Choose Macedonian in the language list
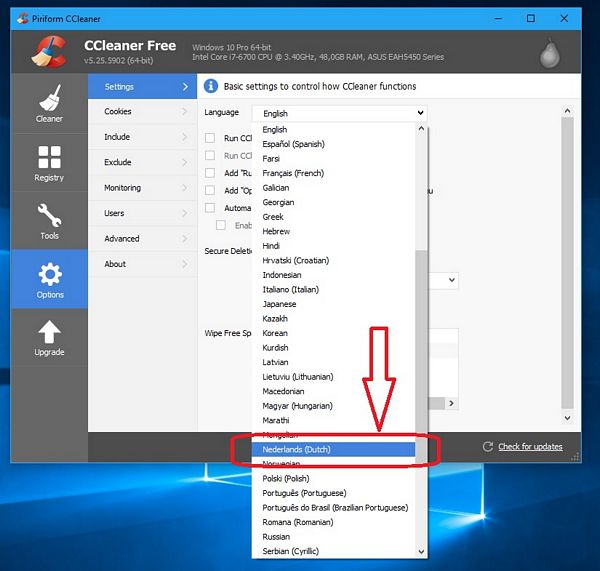Screen dimensions: 600x571 pos(333,391)
